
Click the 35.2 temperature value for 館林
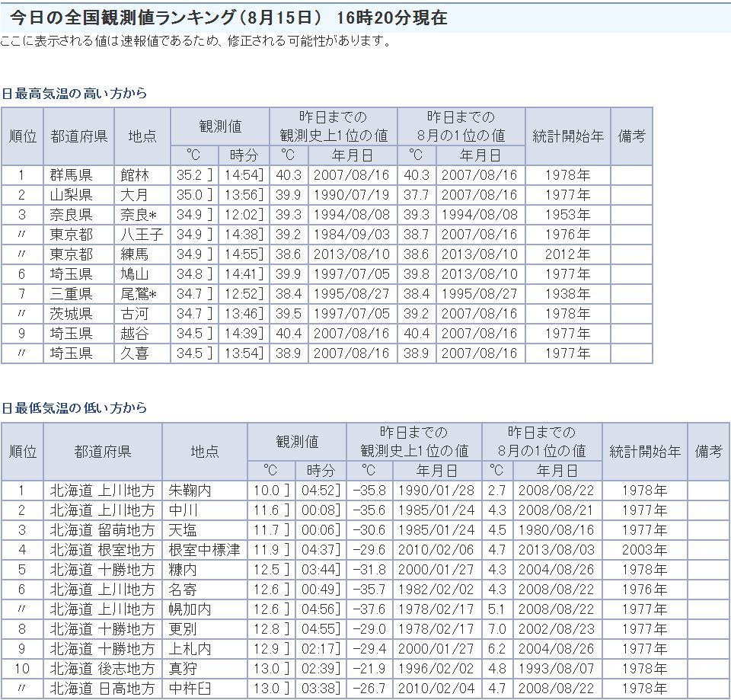click(190, 175)
